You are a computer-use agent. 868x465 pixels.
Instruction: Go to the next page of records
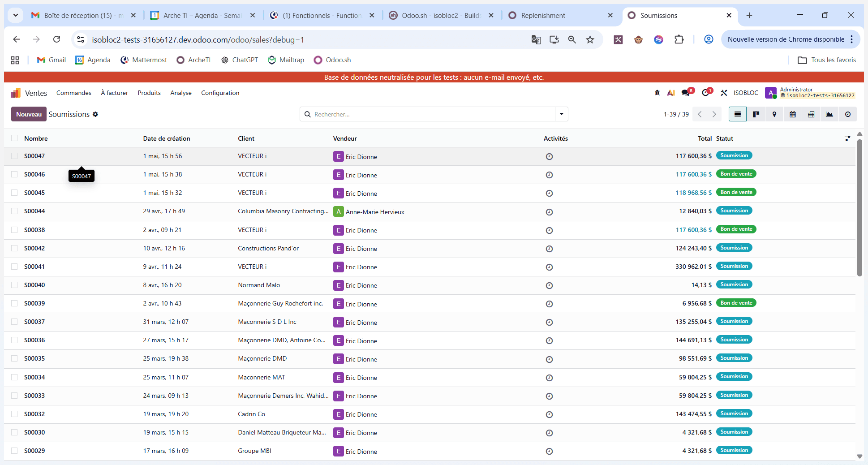pos(714,114)
